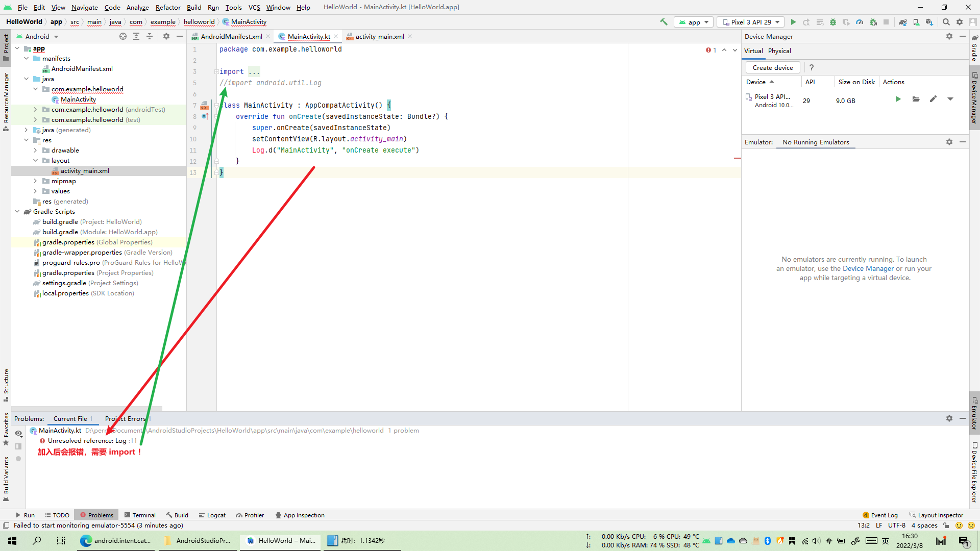Open Search Everywhere magnifier in toolbar
Viewport: 980px width, 551px height.
(x=946, y=22)
